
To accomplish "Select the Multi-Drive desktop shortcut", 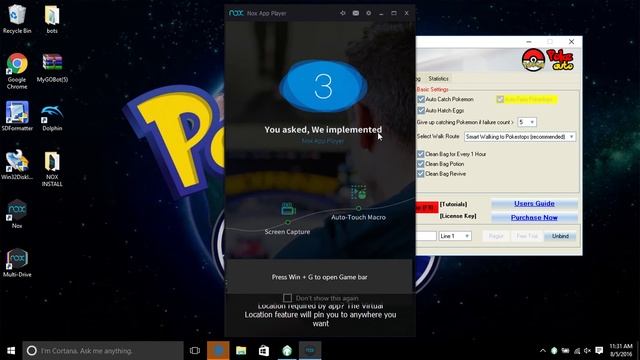I will pos(17,262).
